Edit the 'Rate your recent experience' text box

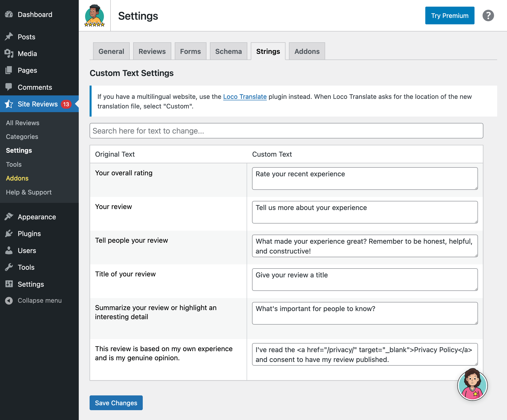(365, 179)
